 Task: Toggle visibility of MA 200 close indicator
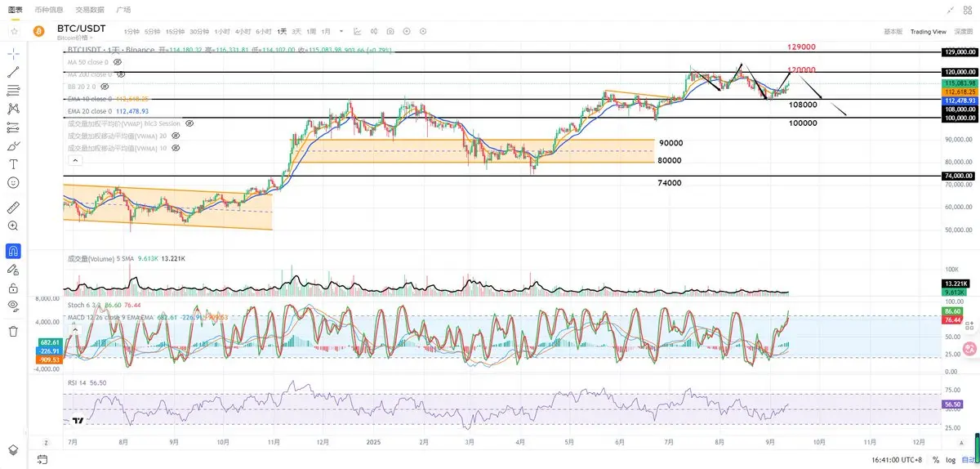(x=121, y=74)
